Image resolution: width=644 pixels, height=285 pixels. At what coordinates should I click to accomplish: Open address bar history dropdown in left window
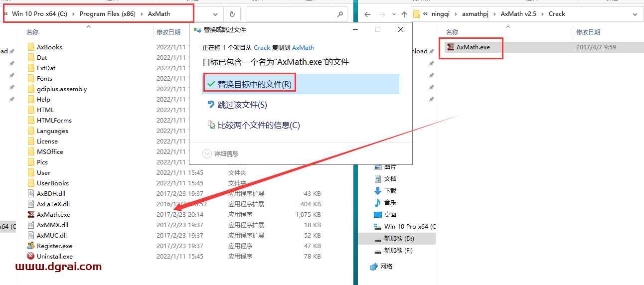point(215,14)
